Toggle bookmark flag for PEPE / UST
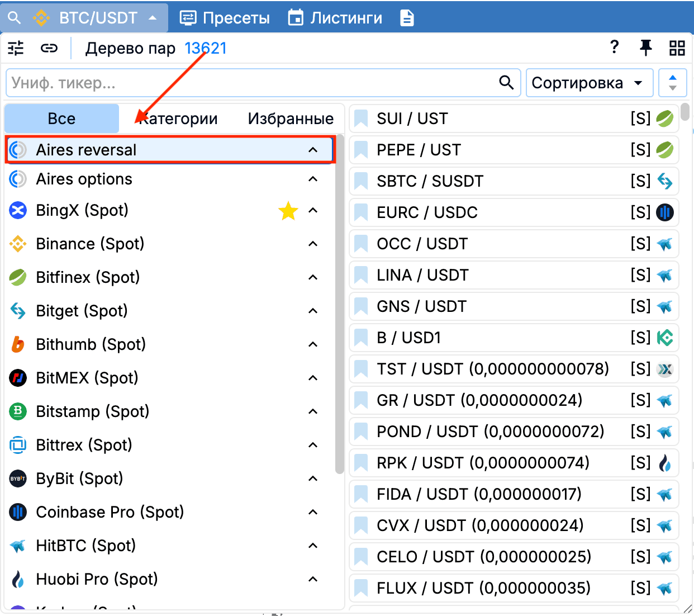Image resolution: width=694 pixels, height=616 pixels. 361,150
